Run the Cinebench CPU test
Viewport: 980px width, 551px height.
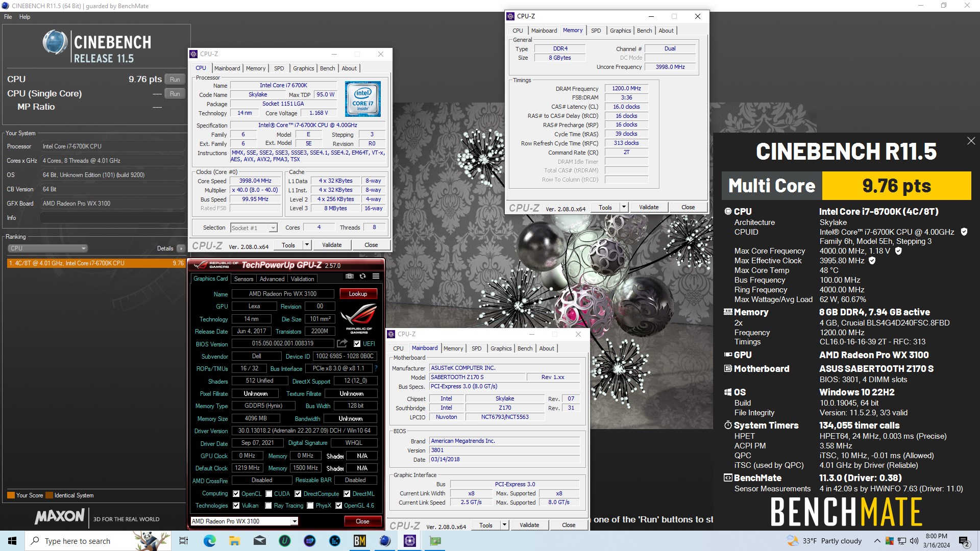coord(175,80)
